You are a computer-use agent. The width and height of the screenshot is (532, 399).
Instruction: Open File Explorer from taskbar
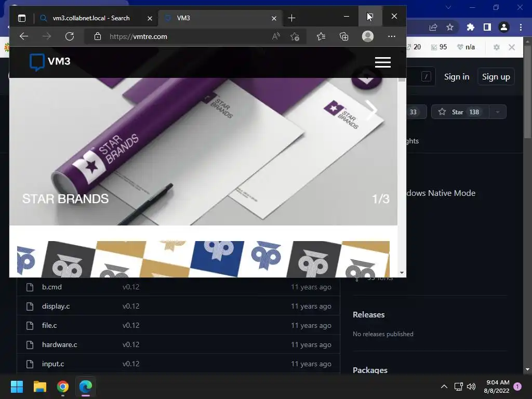pyautogui.click(x=39, y=387)
